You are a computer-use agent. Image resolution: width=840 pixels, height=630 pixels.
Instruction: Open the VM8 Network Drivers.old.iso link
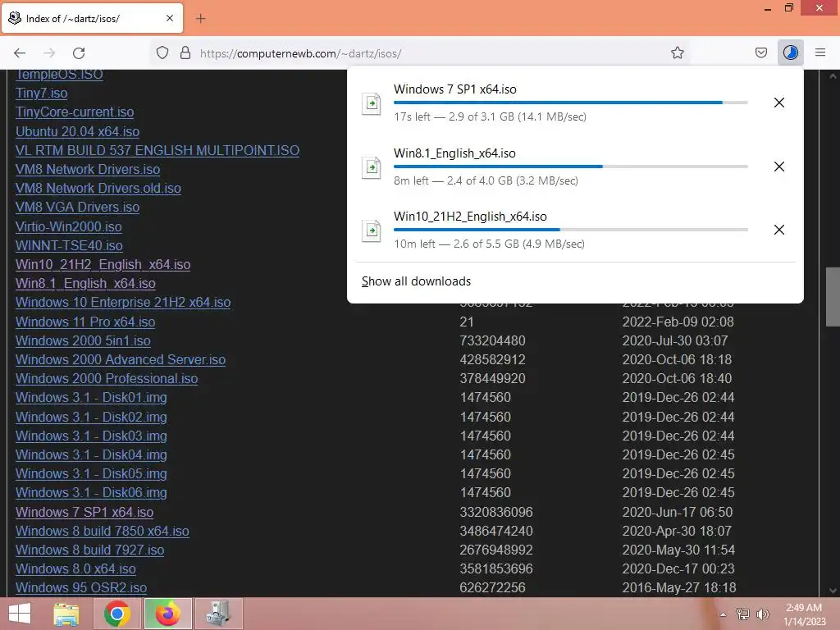point(98,189)
